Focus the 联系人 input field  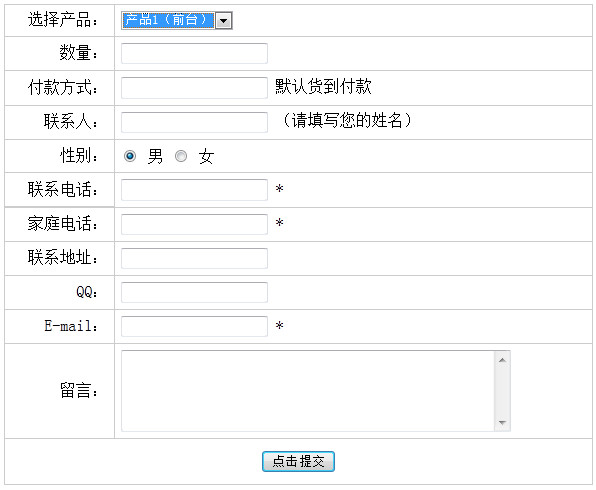[194, 122]
